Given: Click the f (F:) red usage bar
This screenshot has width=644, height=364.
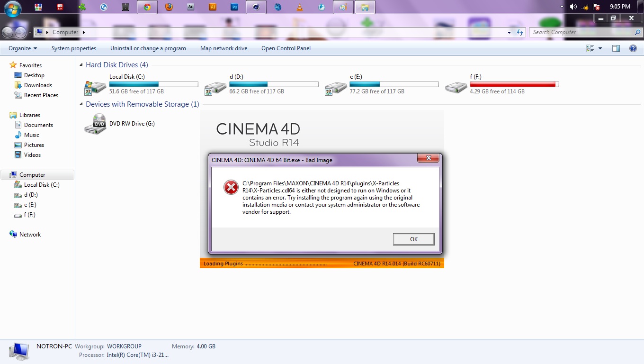Looking at the screenshot, I should [514, 84].
